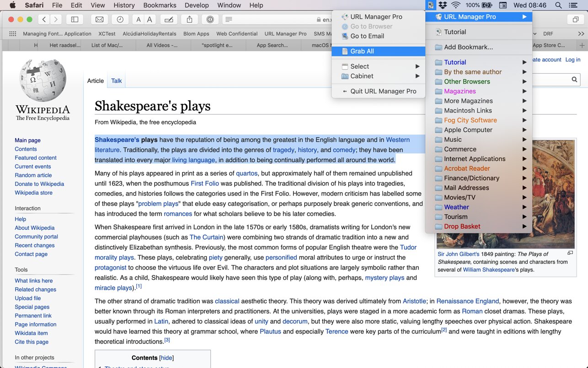Click the Safari sidebar toggle icon
The height and width of the screenshot is (368, 588).
tap(75, 19)
